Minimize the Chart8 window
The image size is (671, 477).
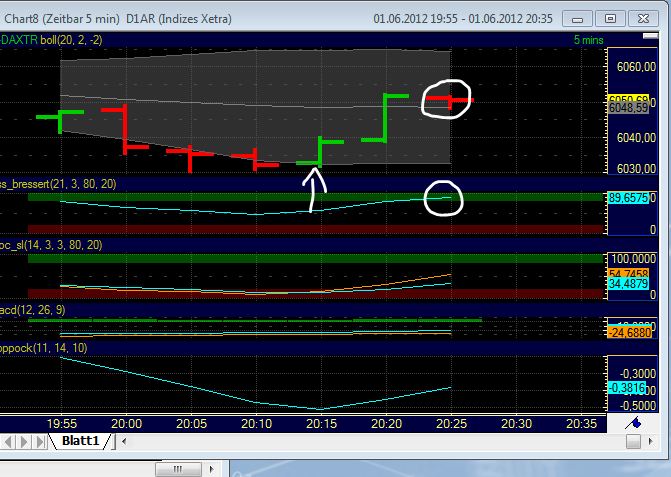577,19
